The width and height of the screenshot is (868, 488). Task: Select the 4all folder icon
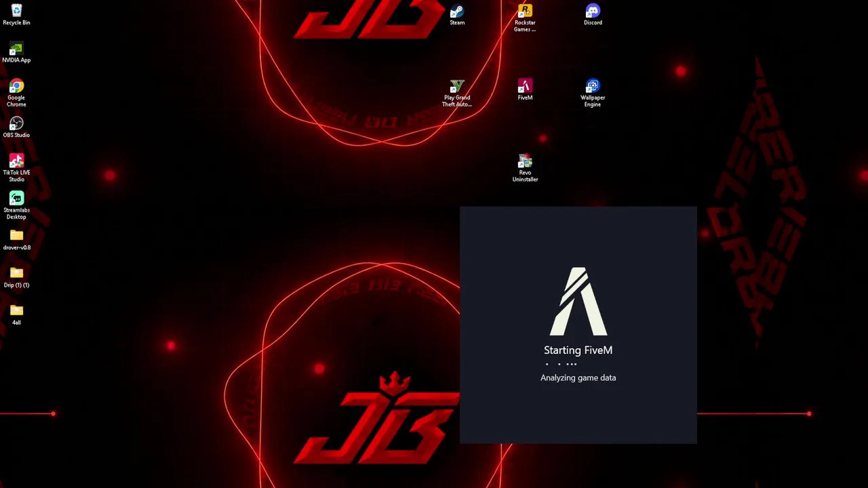(x=16, y=314)
